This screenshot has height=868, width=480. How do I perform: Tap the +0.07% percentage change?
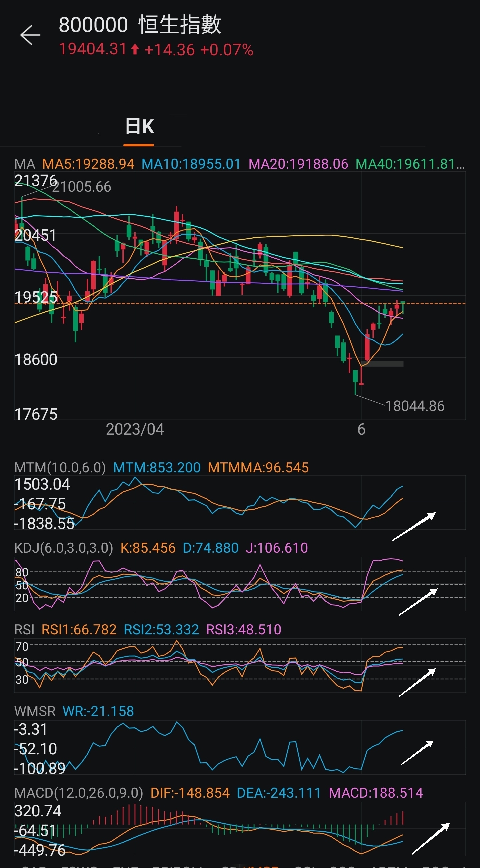226,50
